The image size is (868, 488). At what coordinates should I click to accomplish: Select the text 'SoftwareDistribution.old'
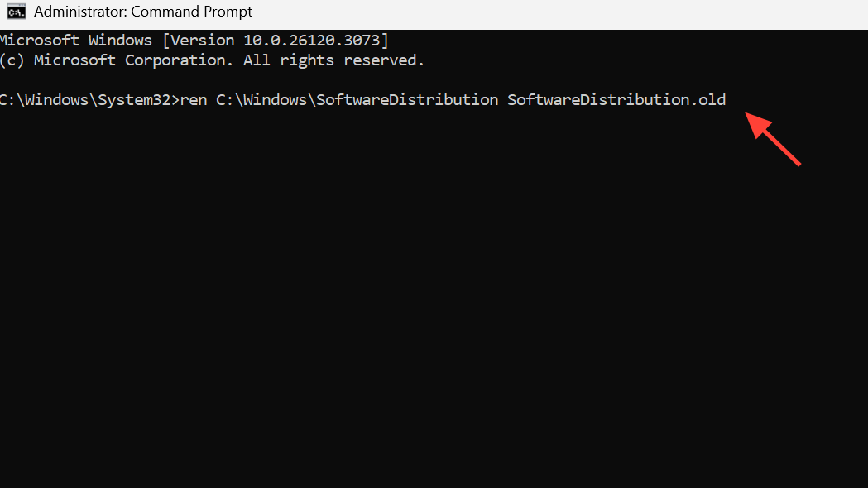pos(616,99)
